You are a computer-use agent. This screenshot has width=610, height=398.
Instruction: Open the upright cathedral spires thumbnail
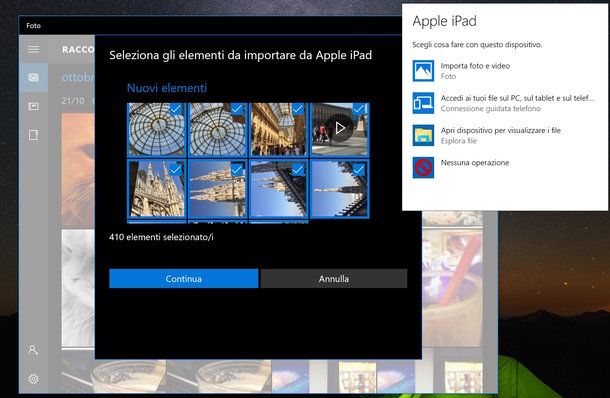156,190
